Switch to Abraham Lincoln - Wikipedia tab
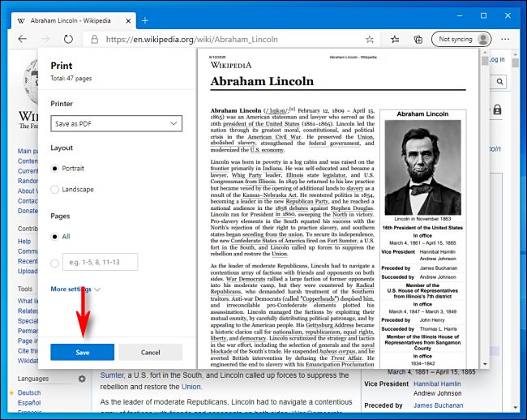 pyautogui.click(x=73, y=20)
